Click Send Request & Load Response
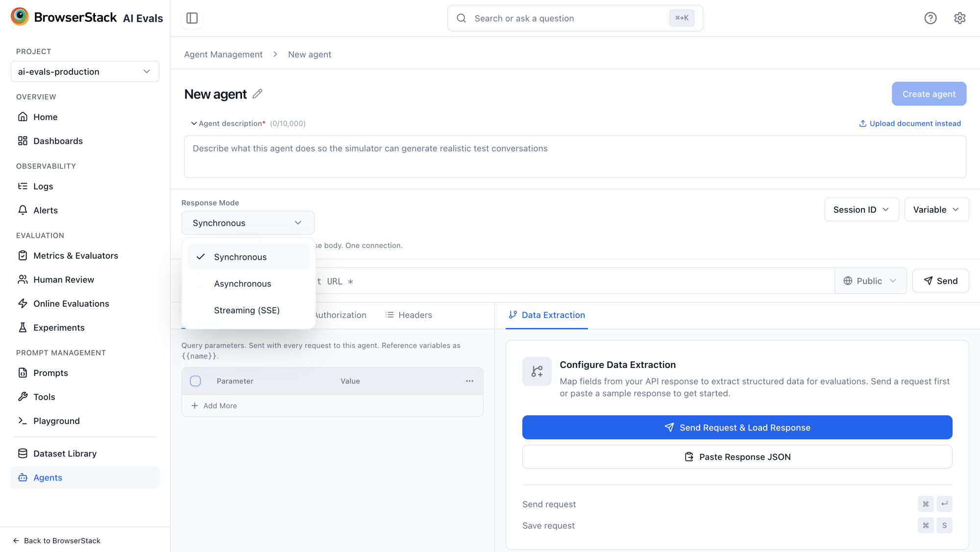This screenshot has height=552, width=980. pos(737,428)
